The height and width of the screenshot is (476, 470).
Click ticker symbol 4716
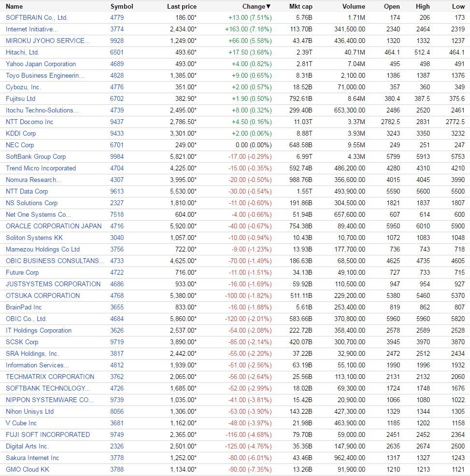click(x=117, y=226)
